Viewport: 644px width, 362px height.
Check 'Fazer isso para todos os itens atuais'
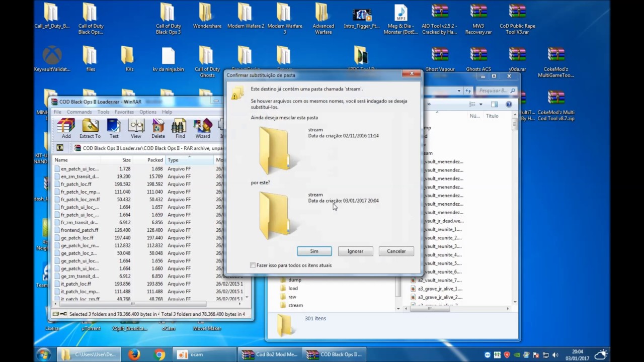[x=253, y=265]
